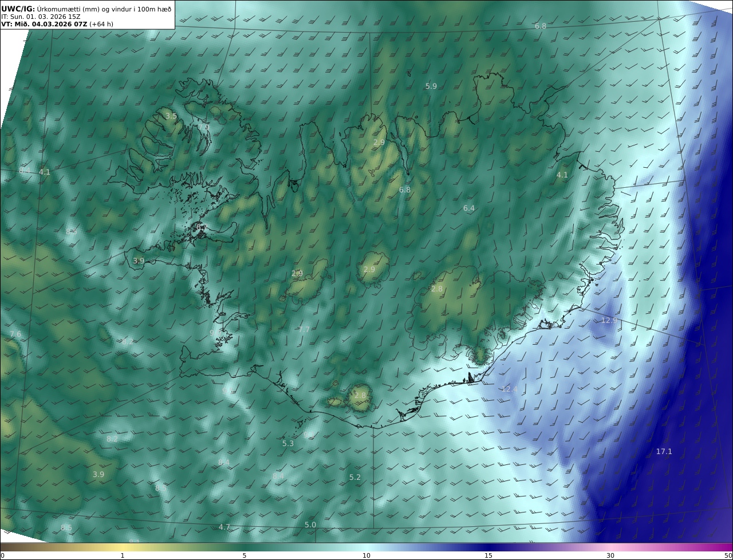733x560 pixels.
Task: Click the color scale tick label 5
Action: (245, 555)
